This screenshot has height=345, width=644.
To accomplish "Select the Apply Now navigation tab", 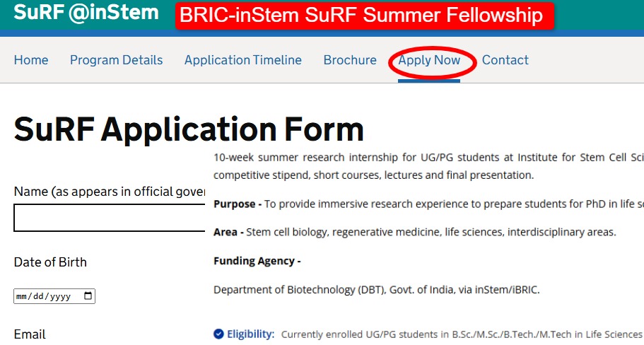I will (429, 60).
